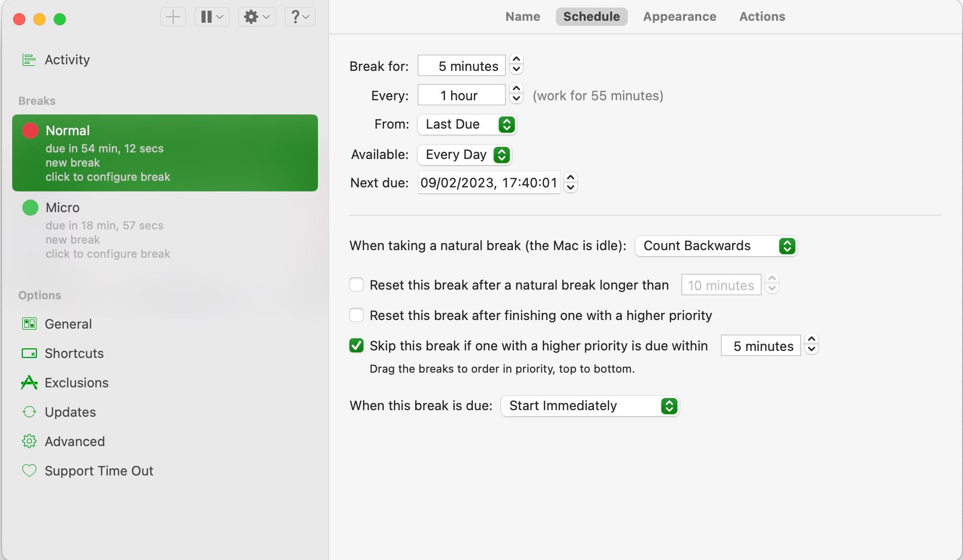Switch to the Actions tab
The height and width of the screenshot is (560, 963).
(x=762, y=17)
